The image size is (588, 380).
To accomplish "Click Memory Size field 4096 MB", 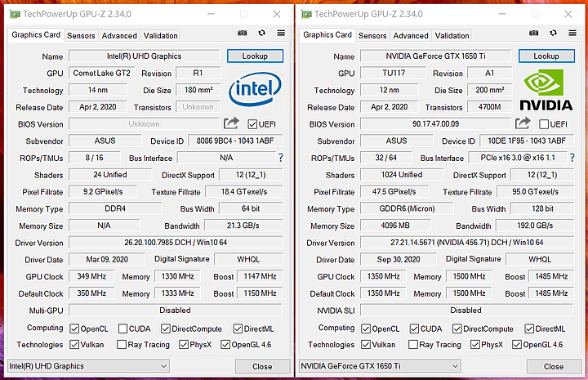I will click(395, 226).
